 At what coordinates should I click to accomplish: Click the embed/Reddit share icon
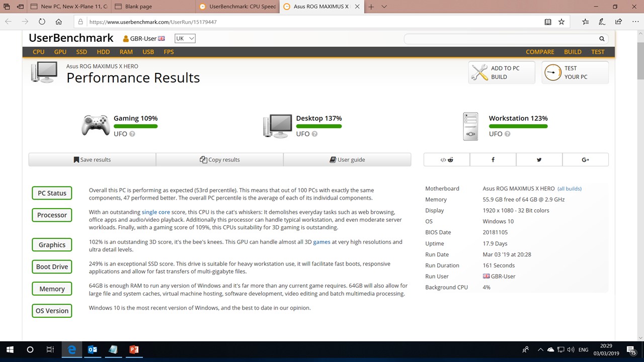pyautogui.click(x=446, y=159)
